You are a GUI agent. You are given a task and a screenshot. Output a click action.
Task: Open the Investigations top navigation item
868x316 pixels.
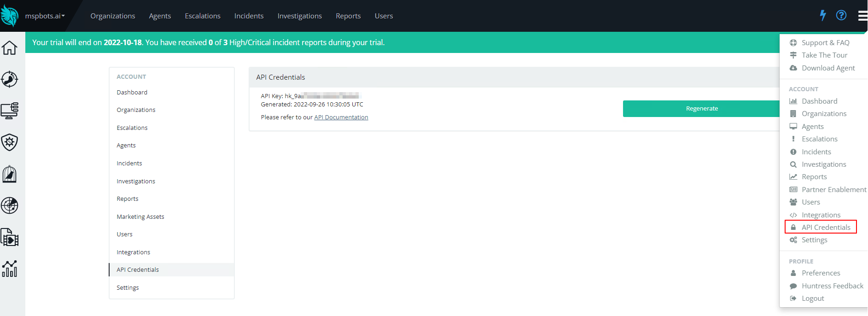[x=299, y=16]
